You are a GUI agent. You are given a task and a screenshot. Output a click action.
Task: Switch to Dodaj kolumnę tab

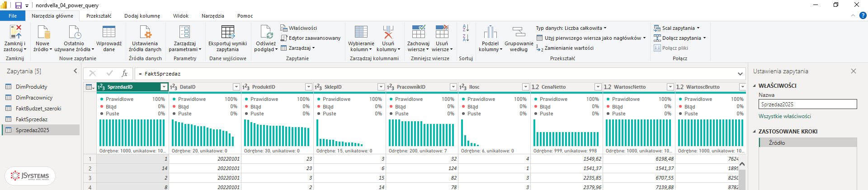[x=142, y=16]
